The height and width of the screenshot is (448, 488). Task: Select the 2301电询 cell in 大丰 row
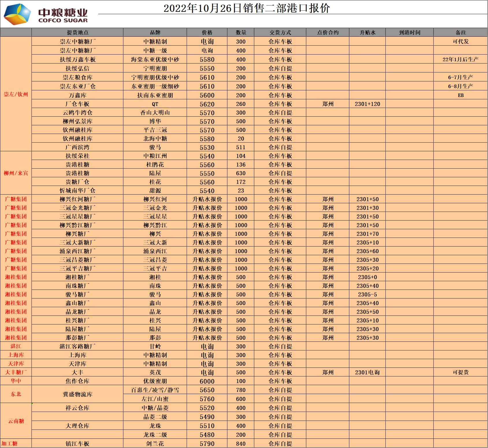pos(367,372)
